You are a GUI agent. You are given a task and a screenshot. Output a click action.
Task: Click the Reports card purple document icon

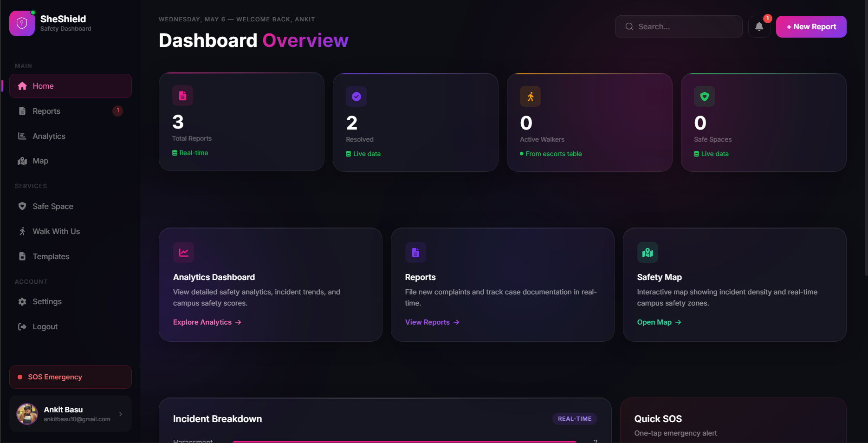point(415,253)
